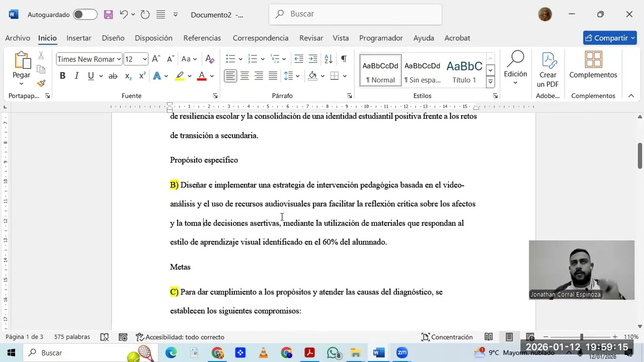Open the font size 12 dropdown
This screenshot has height=362, width=644.
144,59
